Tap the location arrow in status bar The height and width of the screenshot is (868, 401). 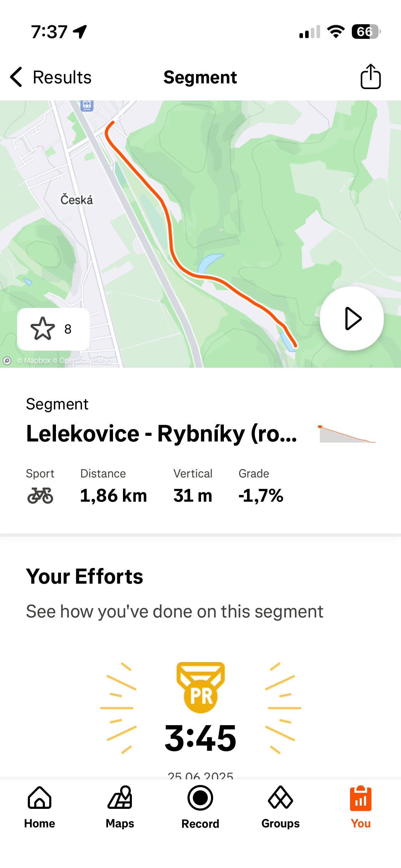click(x=80, y=32)
